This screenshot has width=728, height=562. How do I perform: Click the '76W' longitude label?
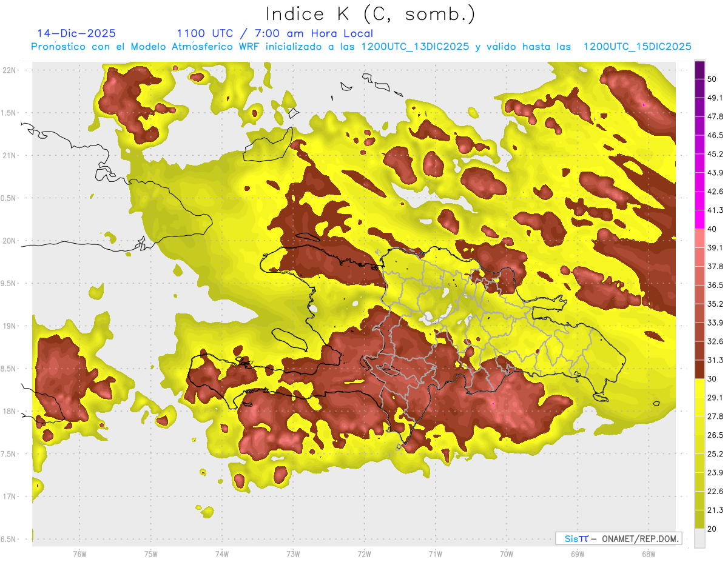[79, 554]
